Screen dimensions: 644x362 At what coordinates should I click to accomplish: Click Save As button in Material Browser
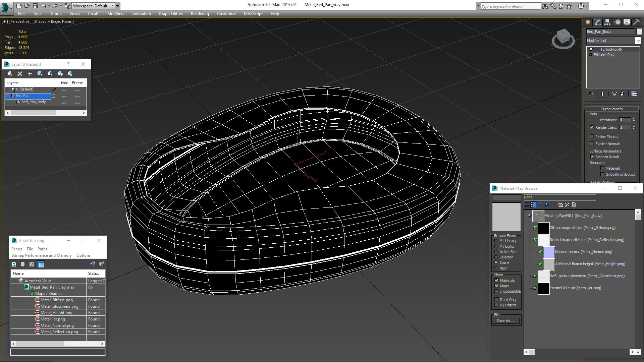click(x=505, y=321)
